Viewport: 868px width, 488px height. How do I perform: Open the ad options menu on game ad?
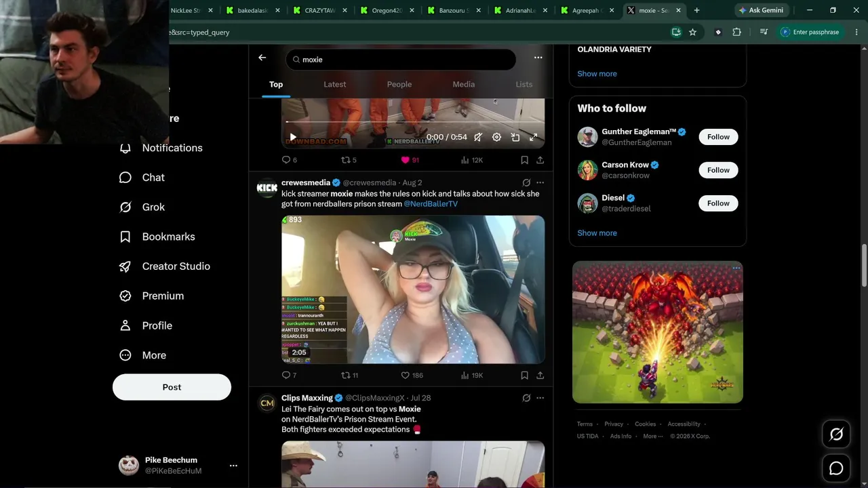(736, 268)
